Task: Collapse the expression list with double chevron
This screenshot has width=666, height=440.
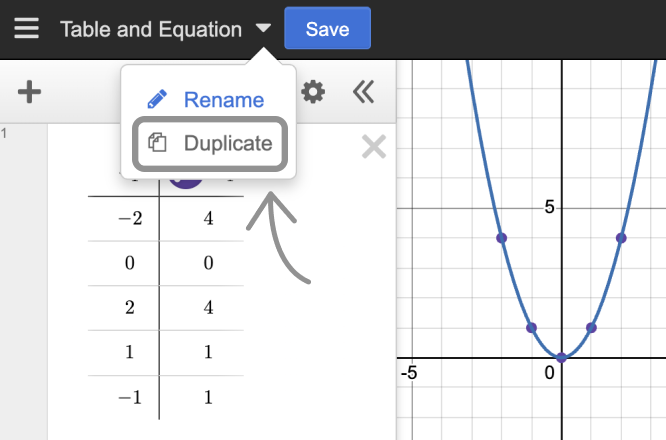Action: (363, 93)
